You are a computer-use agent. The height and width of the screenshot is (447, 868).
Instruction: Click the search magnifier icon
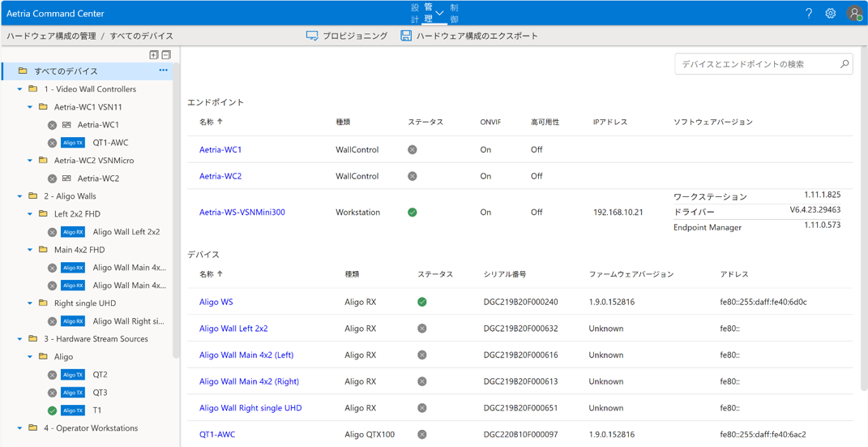(x=844, y=64)
